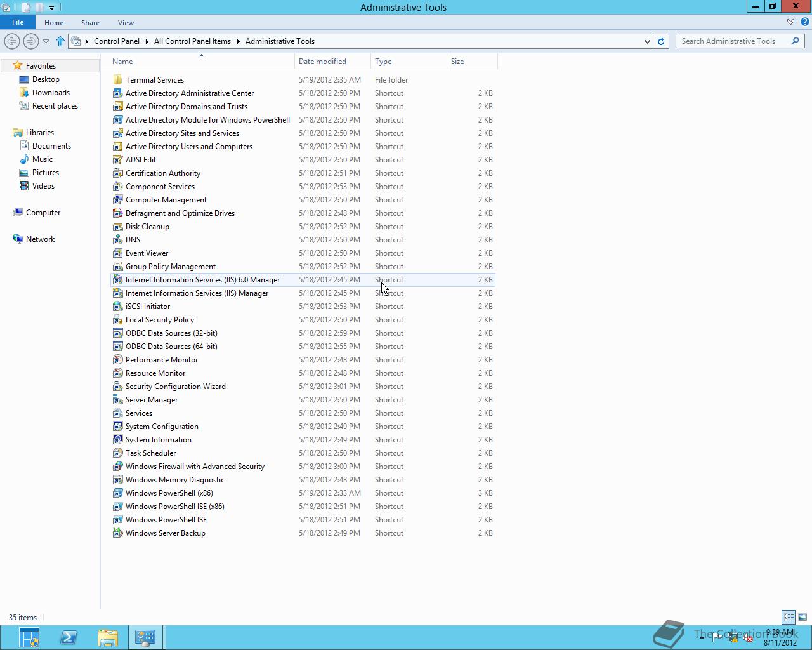This screenshot has height=650, width=812.
Task: Click All Control Panel Items breadcrumb
Action: 192,41
